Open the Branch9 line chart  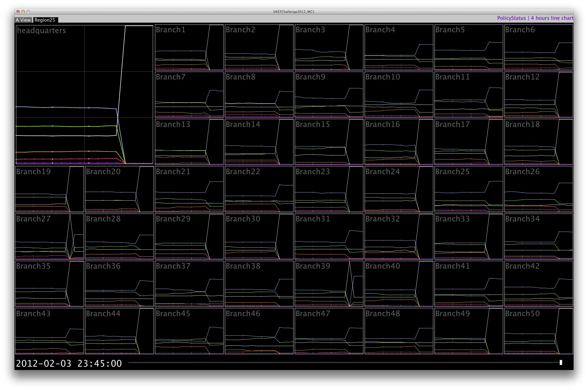(329, 95)
